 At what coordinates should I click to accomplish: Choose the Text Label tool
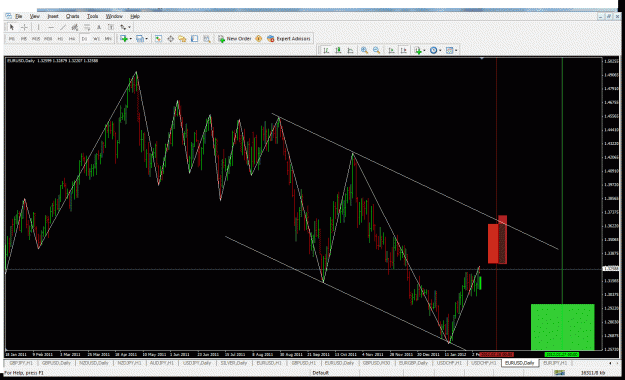coord(111,28)
